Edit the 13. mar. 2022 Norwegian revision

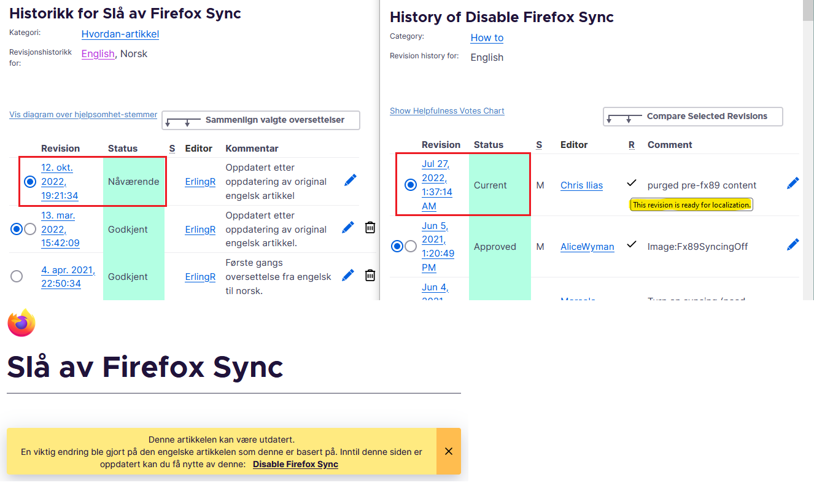(x=348, y=227)
